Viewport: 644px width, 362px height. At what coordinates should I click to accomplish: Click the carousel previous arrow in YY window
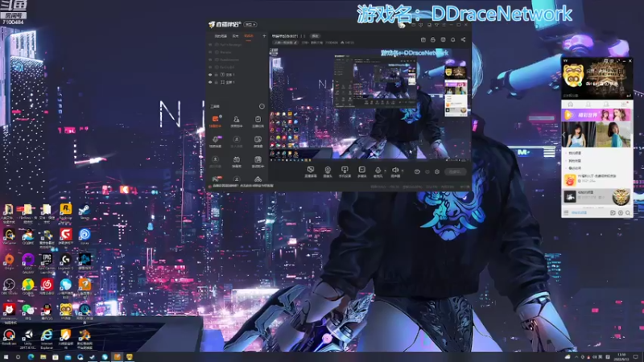tap(564, 135)
